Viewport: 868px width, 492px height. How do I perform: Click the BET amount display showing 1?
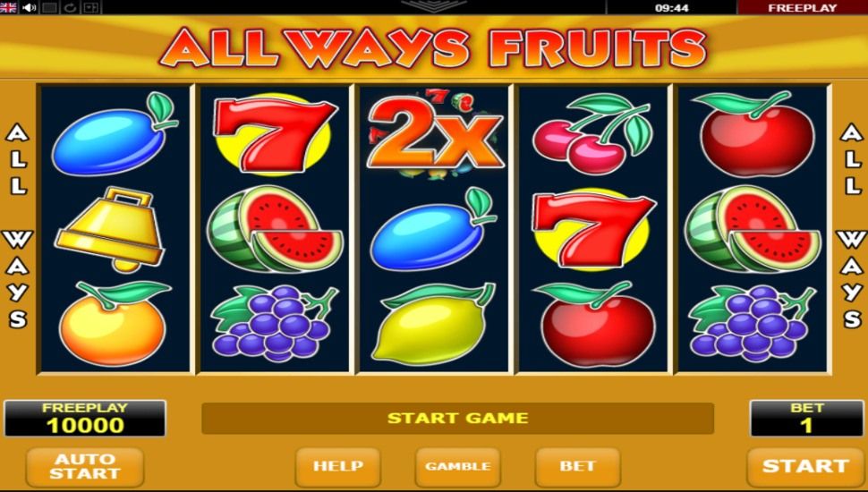click(806, 419)
